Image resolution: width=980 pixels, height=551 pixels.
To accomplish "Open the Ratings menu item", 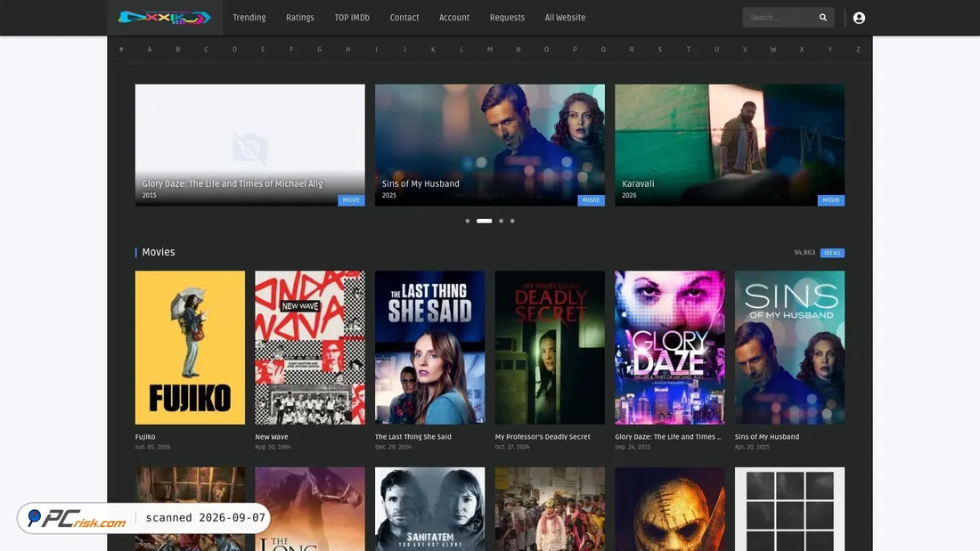I will 300,18.
